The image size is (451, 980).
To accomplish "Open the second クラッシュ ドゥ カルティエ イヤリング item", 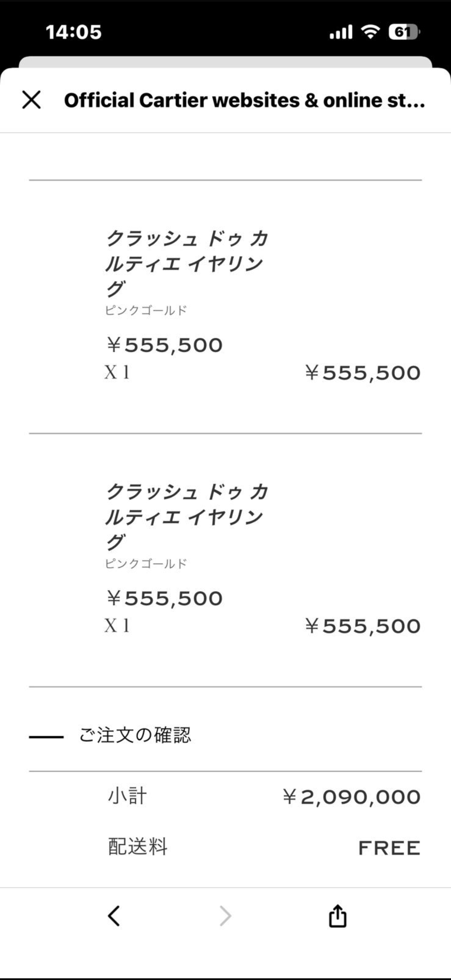I will pos(186,517).
